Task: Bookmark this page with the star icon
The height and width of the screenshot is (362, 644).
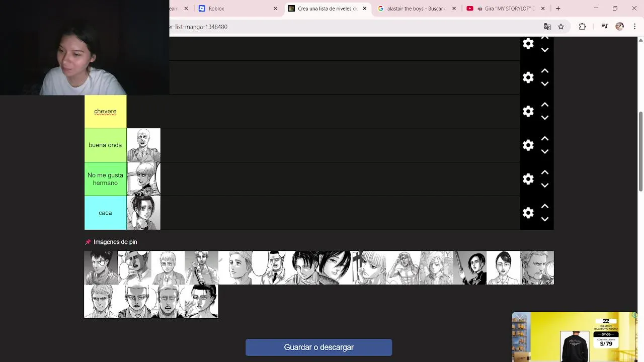Action: click(561, 27)
